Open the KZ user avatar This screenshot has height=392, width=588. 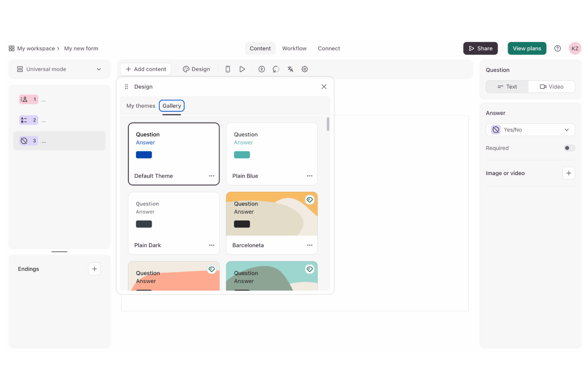[x=575, y=48]
